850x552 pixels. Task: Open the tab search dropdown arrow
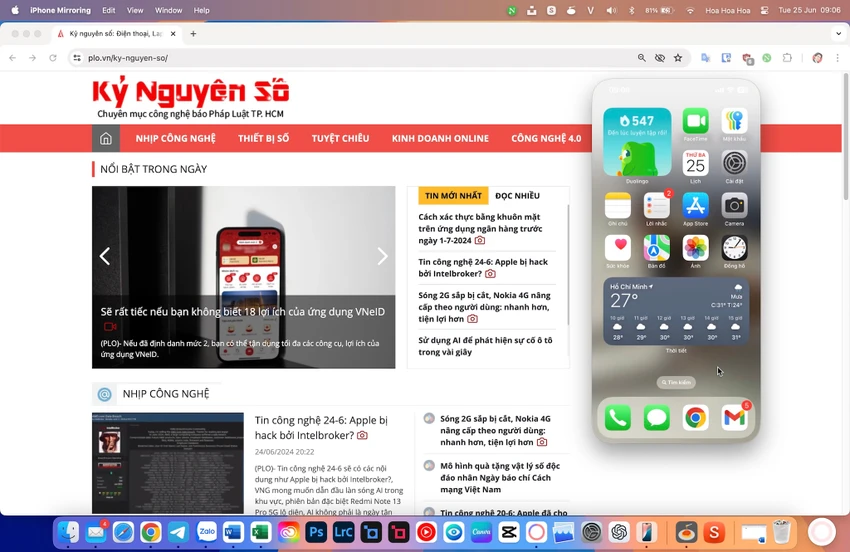pyautogui.click(x=838, y=34)
